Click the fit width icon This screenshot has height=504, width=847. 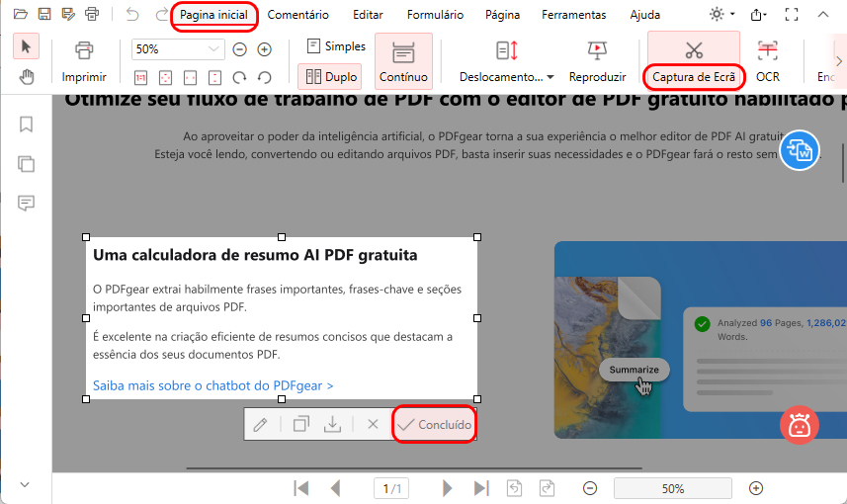[x=190, y=78]
